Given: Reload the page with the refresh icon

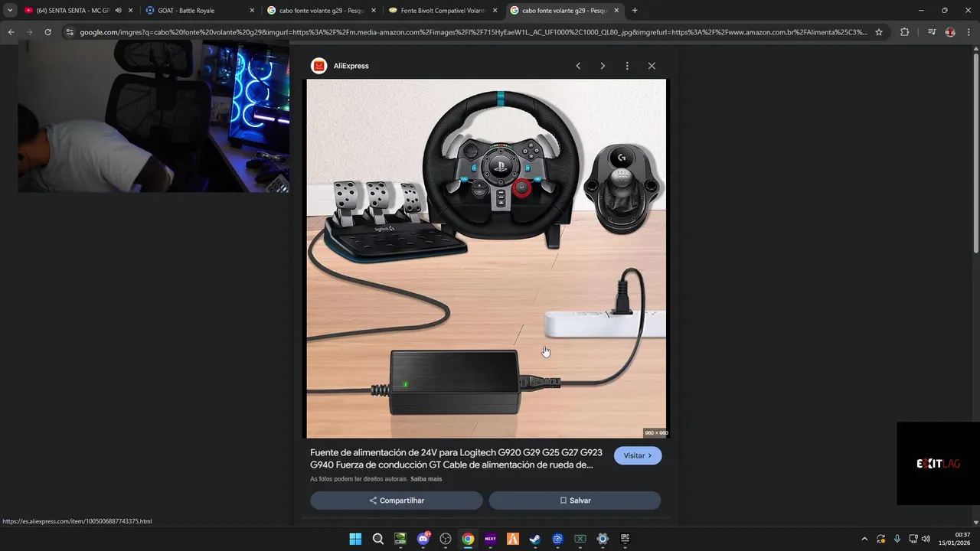Looking at the screenshot, I should click(47, 32).
